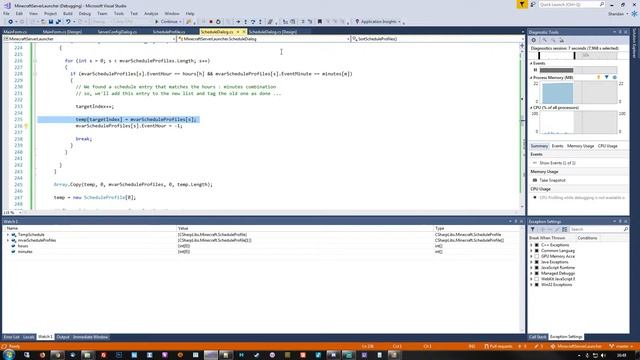Click the Exception Settings search field
This screenshot has height=360, width=640.
(598, 229)
